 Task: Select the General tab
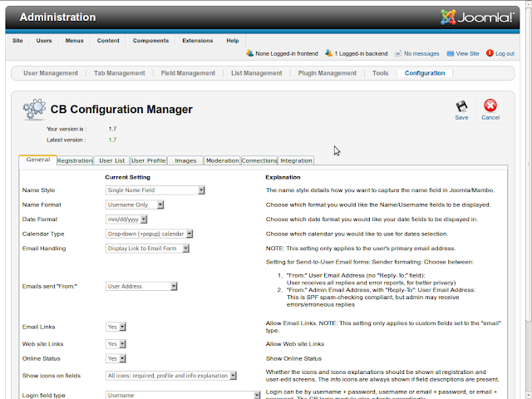(x=38, y=160)
